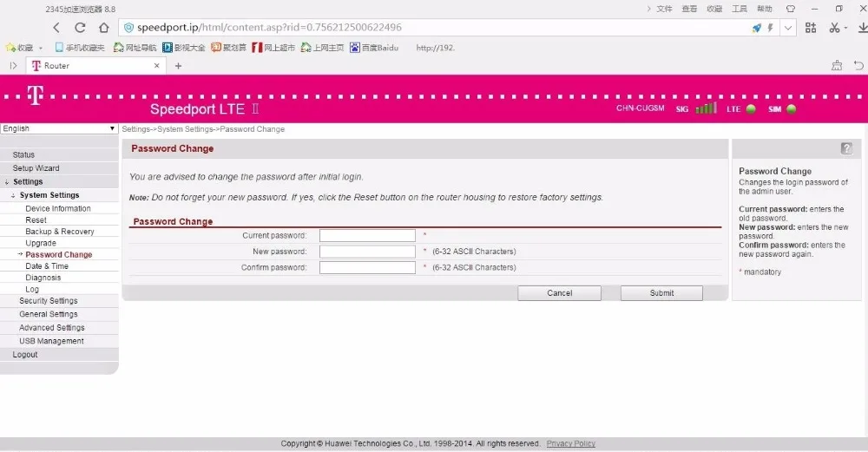The height and width of the screenshot is (452, 868).
Task: Click the Current password input field
Action: point(367,236)
